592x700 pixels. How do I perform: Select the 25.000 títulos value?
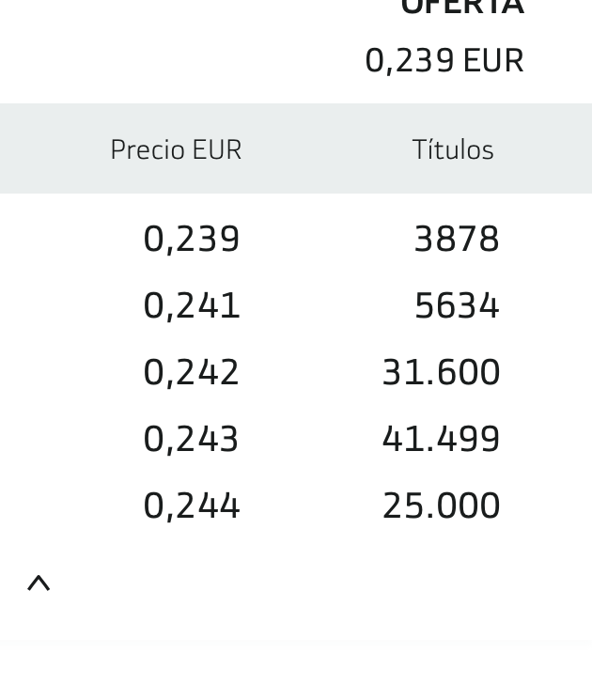441,506
